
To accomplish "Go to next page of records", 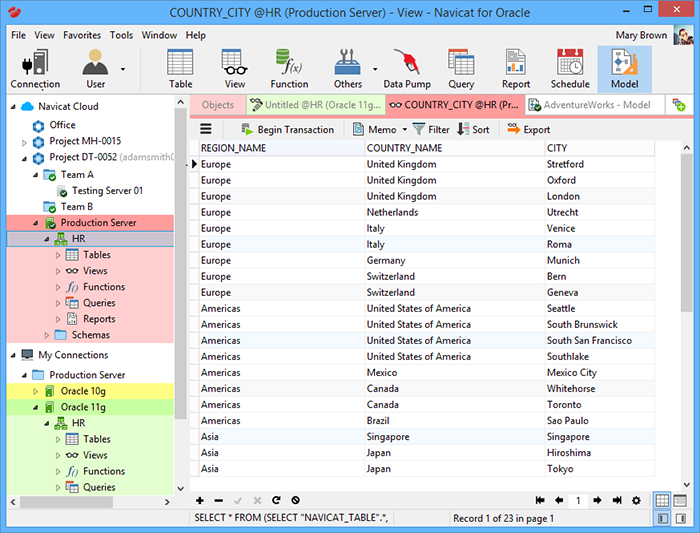I will (x=597, y=500).
